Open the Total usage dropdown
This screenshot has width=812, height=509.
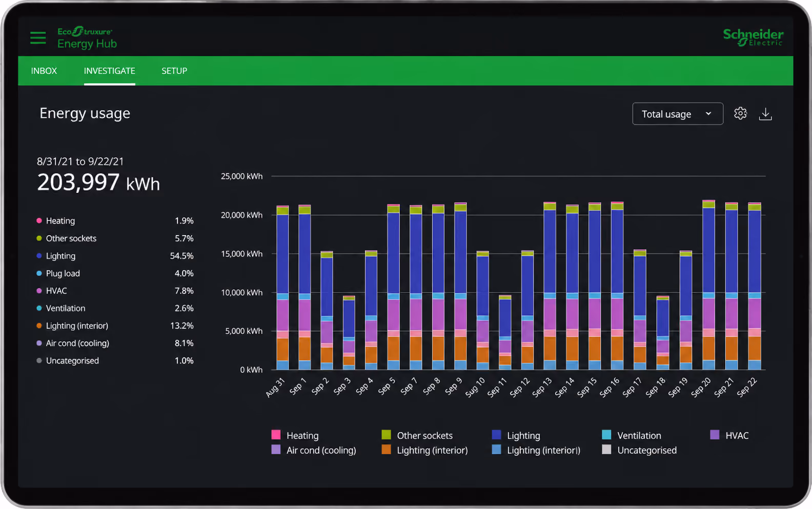pos(678,114)
